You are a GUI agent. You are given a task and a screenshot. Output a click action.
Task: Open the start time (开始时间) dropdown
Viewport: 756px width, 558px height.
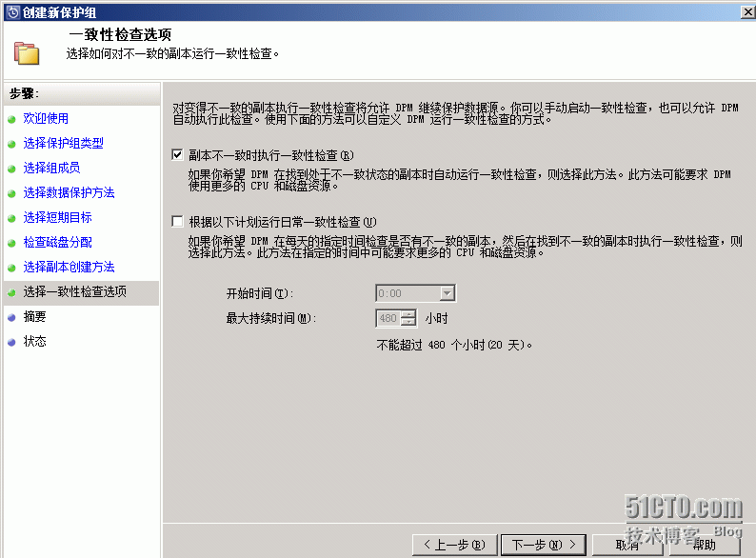(447, 293)
